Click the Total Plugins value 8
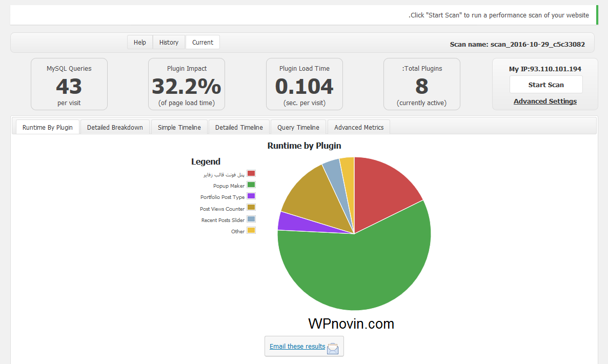This screenshot has width=608, height=364. [422, 86]
